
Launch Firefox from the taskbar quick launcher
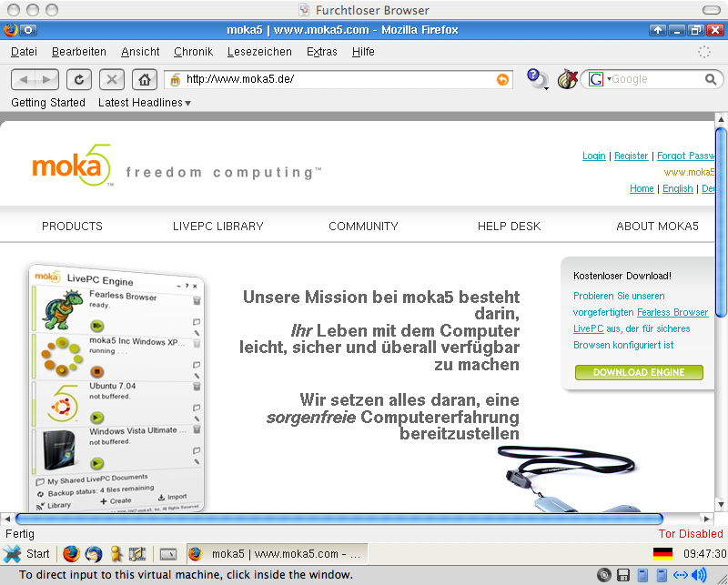click(71, 553)
